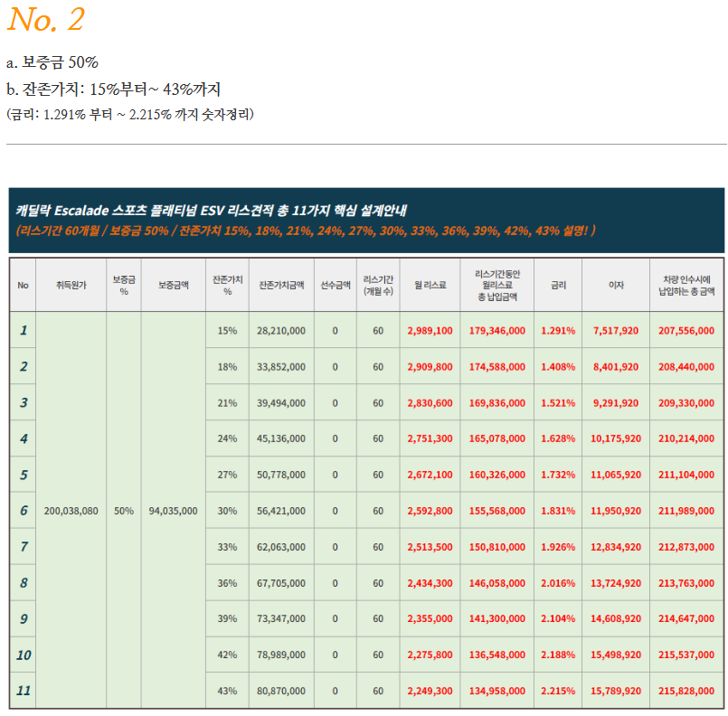Viewport: 728px width, 716px height.
Task: Click residual value cell '28,210,000'
Action: pyautogui.click(x=281, y=331)
